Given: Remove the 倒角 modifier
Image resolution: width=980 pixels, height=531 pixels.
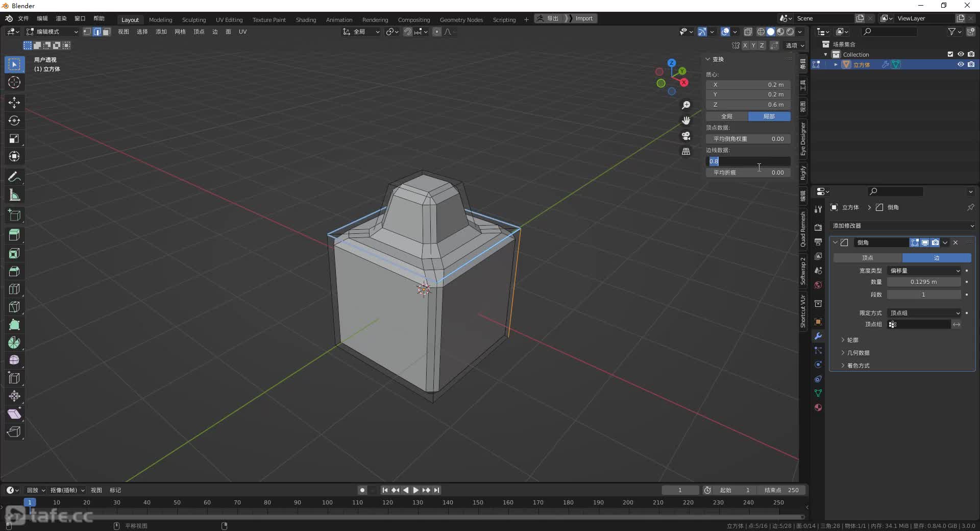Looking at the screenshot, I should pos(955,243).
